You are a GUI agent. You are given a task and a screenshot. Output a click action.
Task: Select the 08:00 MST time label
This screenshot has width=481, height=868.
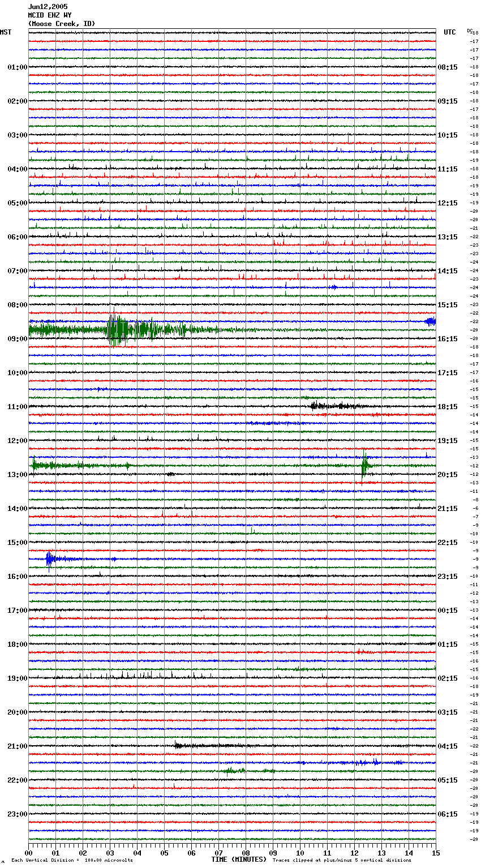[17, 305]
